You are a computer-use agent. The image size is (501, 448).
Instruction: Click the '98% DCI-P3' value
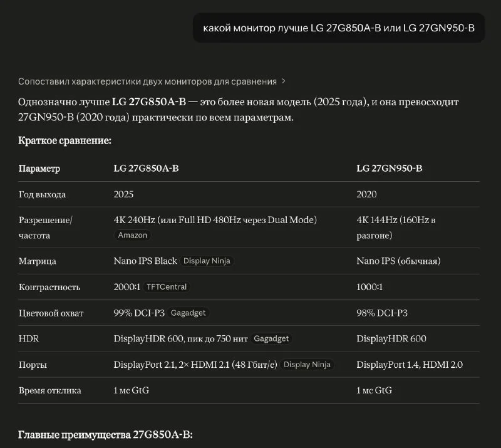coord(382,313)
